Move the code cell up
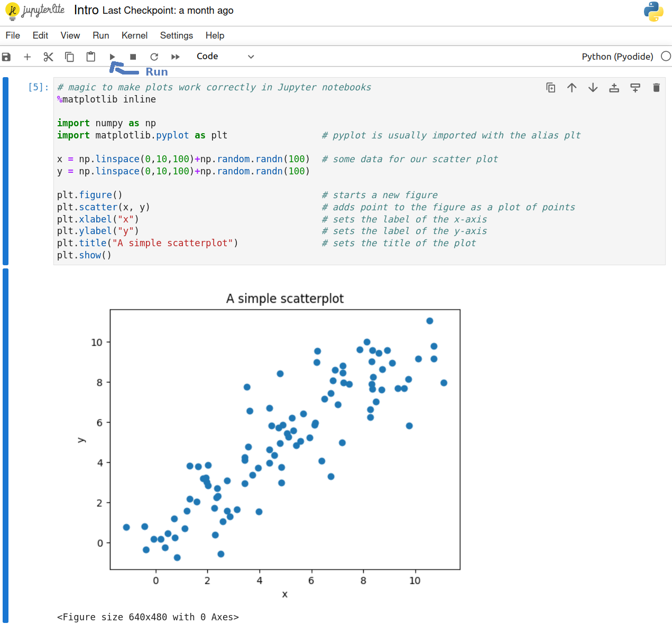Viewport: 672px width, 624px height. (572, 88)
